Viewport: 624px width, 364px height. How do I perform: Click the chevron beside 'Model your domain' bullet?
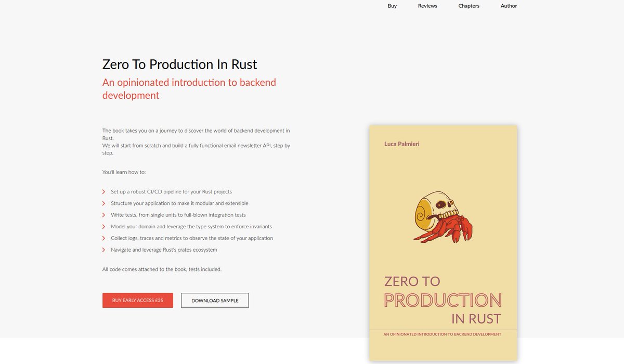(x=104, y=226)
